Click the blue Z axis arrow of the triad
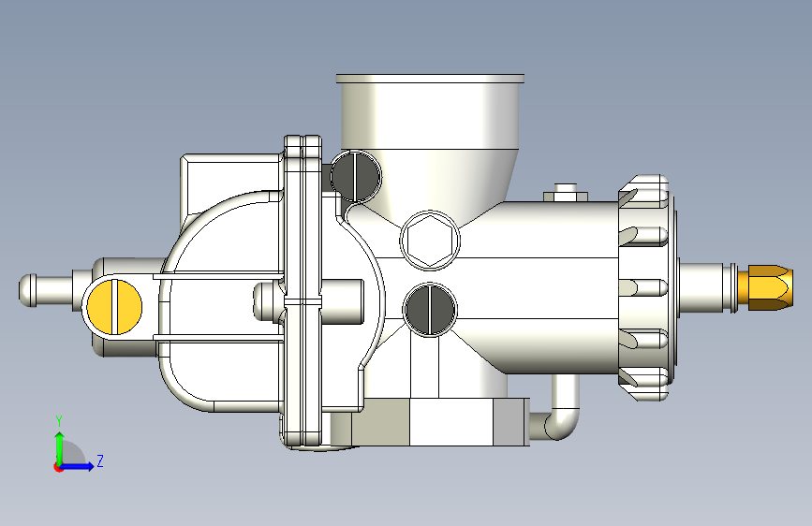This screenshot has width=812, height=526. click(x=78, y=466)
